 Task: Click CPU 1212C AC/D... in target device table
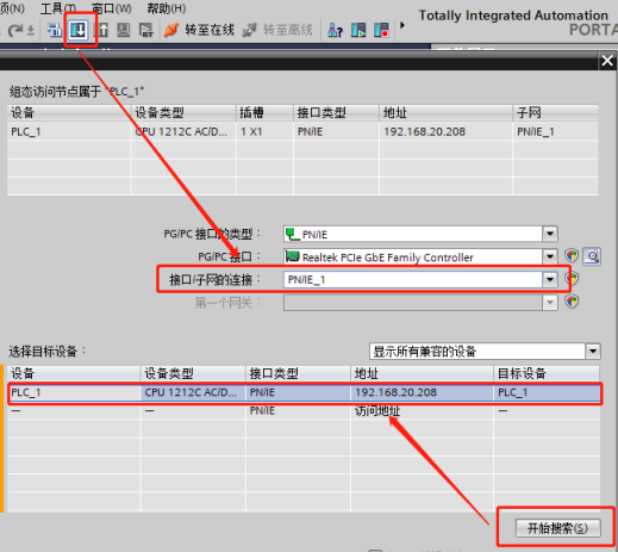(191, 392)
